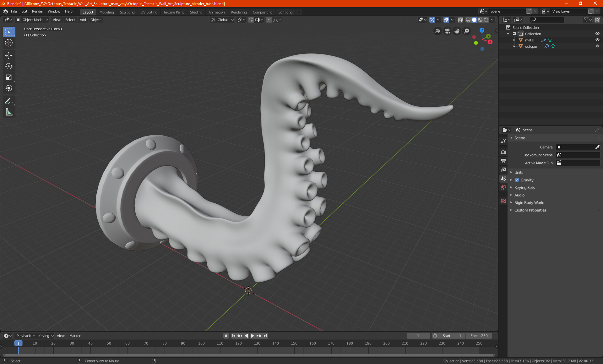Image resolution: width=603 pixels, height=364 pixels.
Task: Switch to rendered shading mode
Action: click(x=486, y=20)
